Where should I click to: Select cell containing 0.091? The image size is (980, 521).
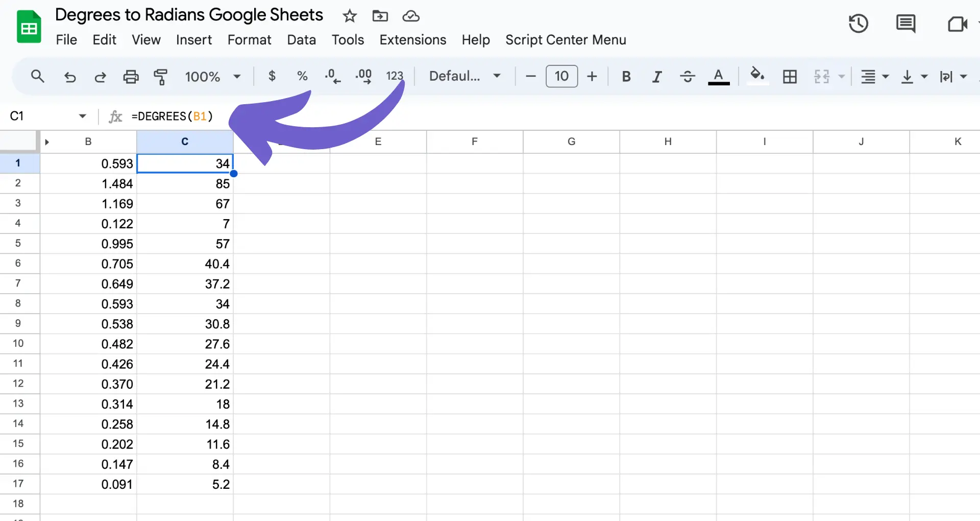point(88,484)
